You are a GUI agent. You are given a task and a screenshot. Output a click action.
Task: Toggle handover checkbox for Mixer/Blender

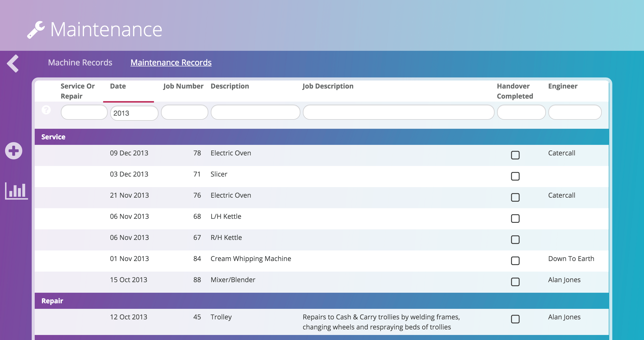click(x=515, y=282)
